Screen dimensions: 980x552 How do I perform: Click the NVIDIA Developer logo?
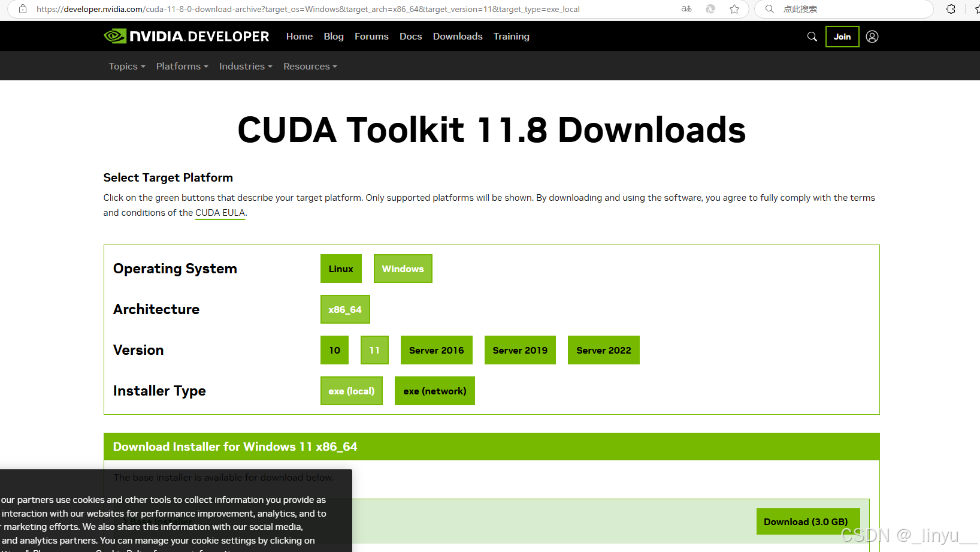pyautogui.click(x=186, y=37)
